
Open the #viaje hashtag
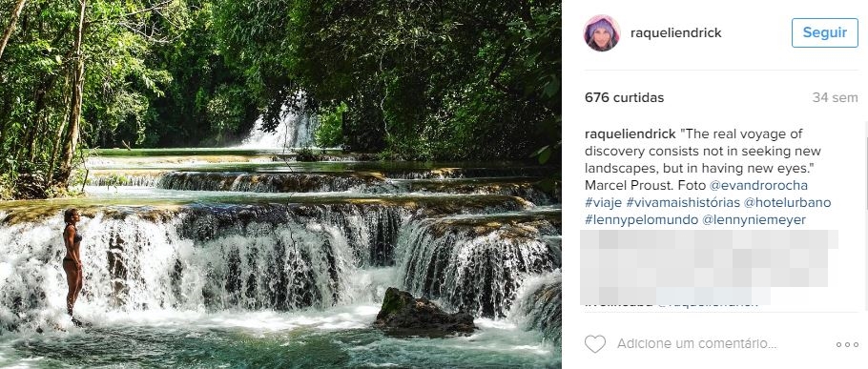(x=604, y=202)
